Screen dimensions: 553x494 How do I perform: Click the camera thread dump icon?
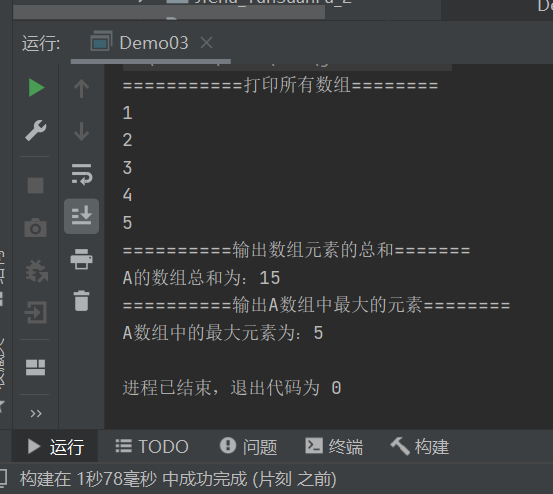pos(36,228)
